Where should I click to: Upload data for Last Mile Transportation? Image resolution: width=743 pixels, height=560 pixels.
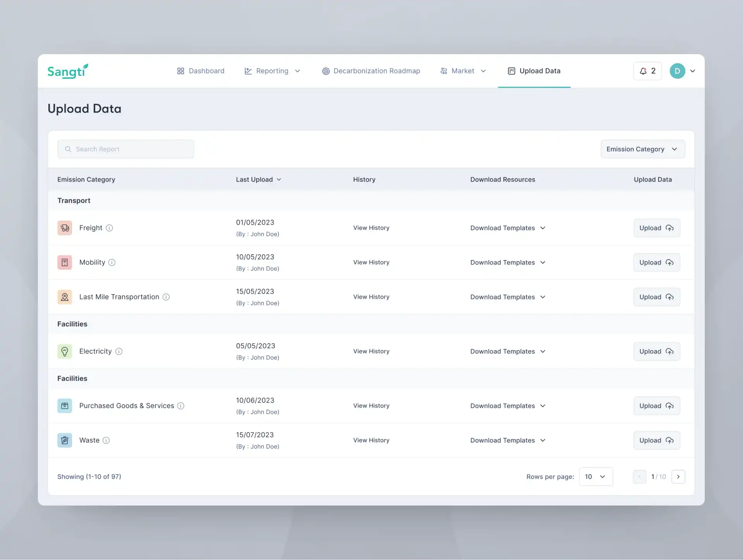click(657, 297)
